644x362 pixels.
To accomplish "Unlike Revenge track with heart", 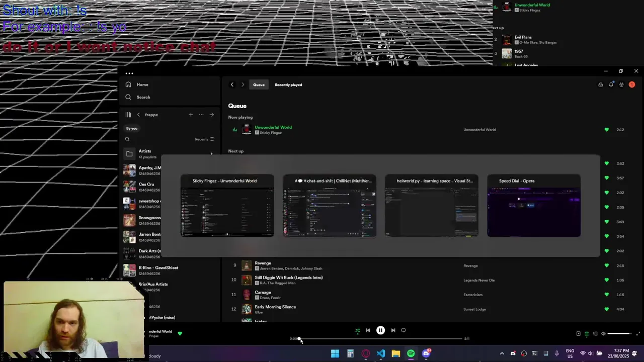I will pyautogui.click(x=606, y=265).
